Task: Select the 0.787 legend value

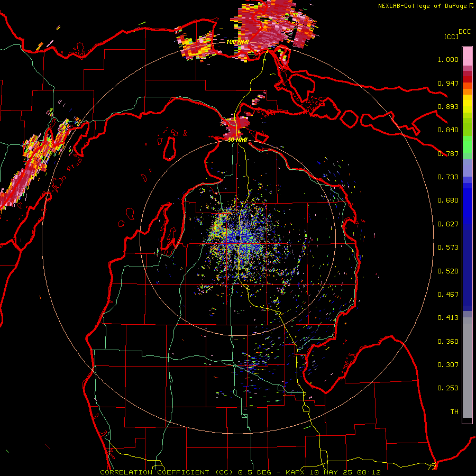Action: pos(448,153)
